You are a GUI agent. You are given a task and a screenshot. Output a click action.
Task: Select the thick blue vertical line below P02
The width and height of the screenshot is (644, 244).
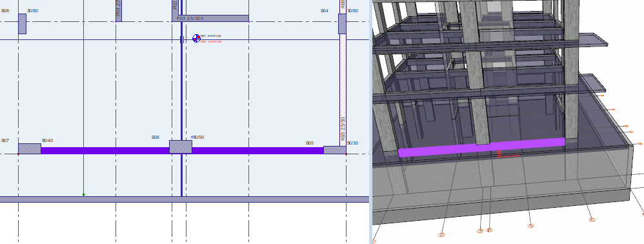[x=181, y=109]
